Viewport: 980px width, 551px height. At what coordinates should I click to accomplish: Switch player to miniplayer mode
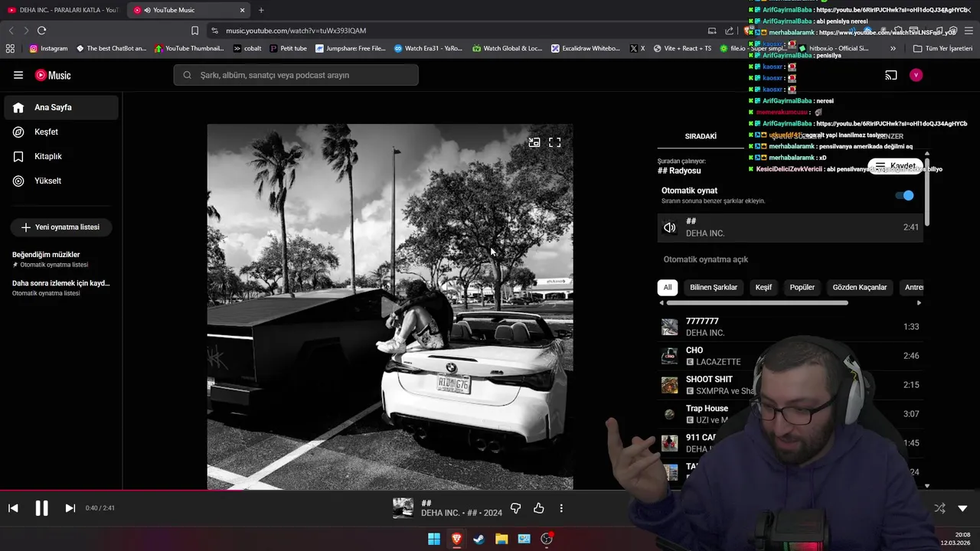534,142
